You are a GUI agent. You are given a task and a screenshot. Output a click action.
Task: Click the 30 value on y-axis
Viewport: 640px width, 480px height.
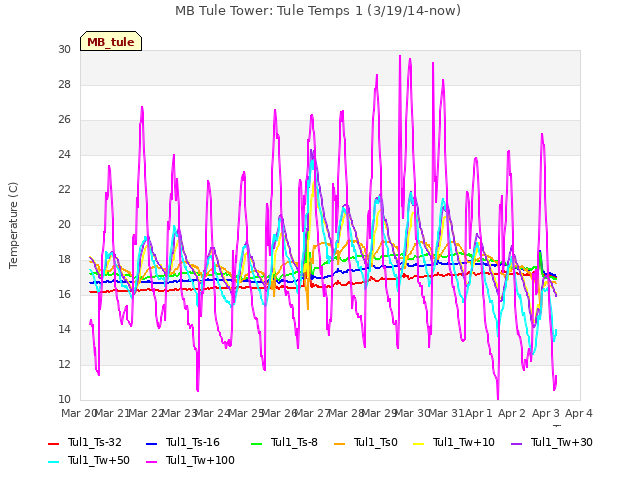(64, 49)
